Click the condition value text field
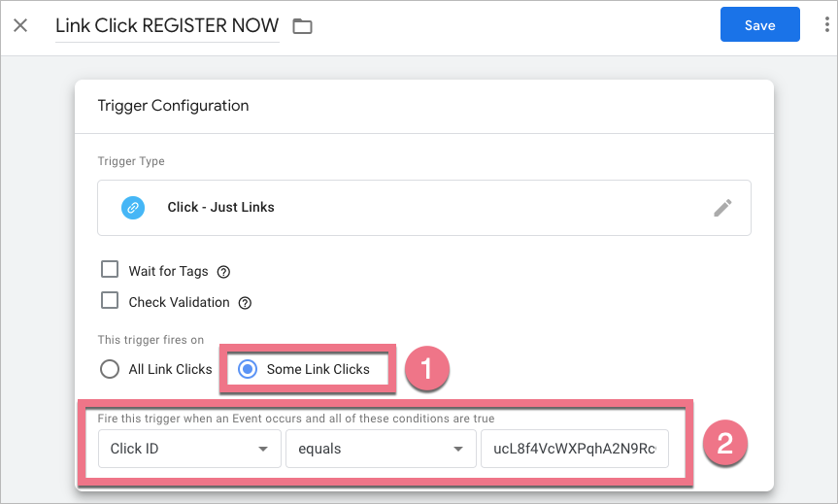The height and width of the screenshot is (504, 838). pos(574,449)
